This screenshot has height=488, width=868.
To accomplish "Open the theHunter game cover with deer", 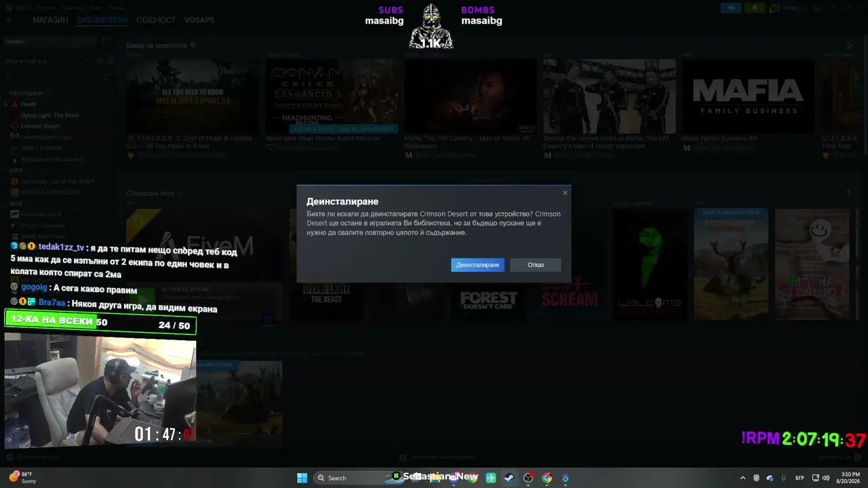I will pos(731,264).
